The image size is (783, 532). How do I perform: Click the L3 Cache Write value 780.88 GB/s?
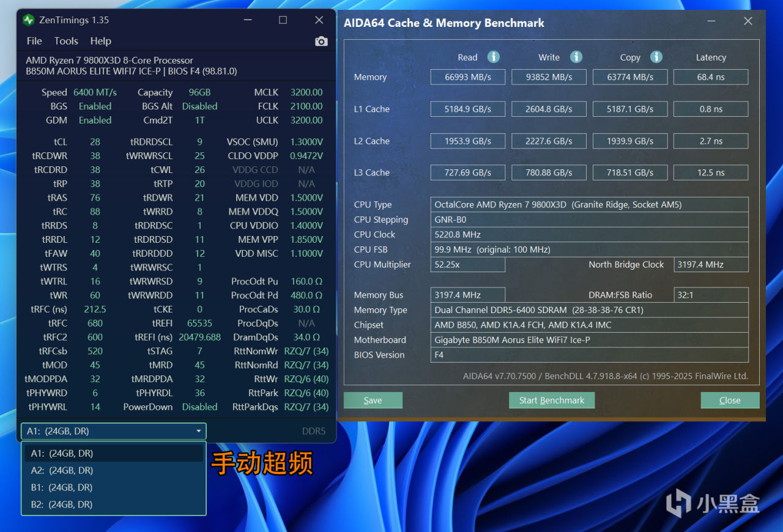[549, 172]
